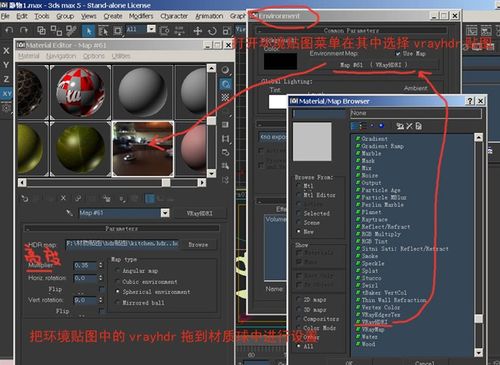Adjust the Horiz. rotation spinner arrows
Image resolution: width=500 pixels, height=365 pixels.
pos(101,278)
